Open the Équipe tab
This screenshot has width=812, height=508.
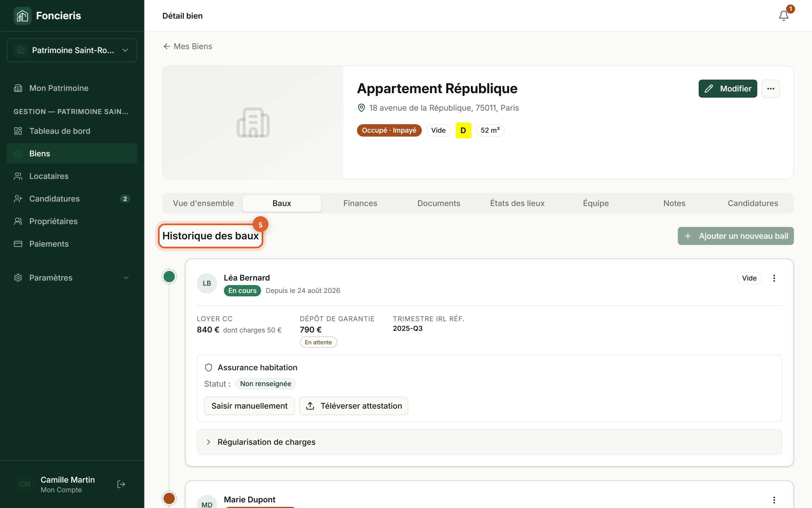click(596, 203)
